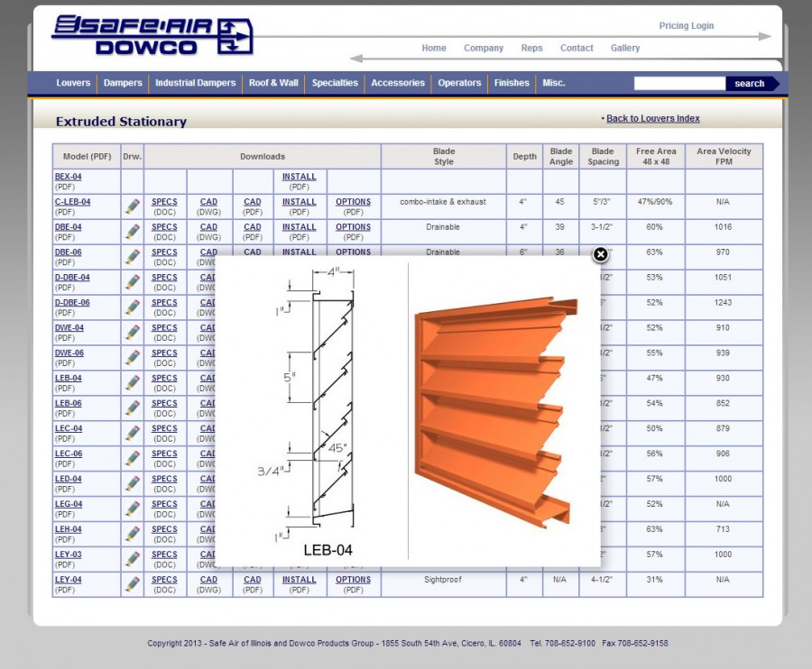The width and height of the screenshot is (812, 669).
Task: Click the drawing pencil icon for LEC-06
Action: pos(133,459)
